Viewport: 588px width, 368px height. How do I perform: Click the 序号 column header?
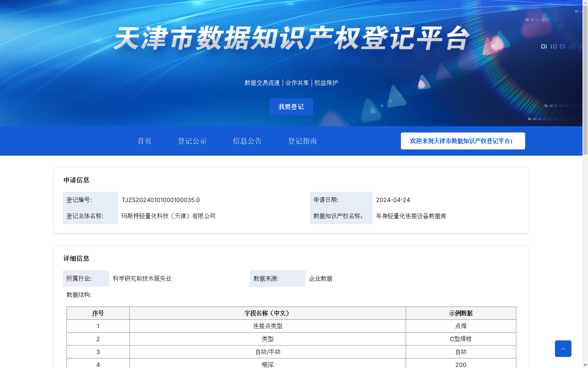(98, 313)
